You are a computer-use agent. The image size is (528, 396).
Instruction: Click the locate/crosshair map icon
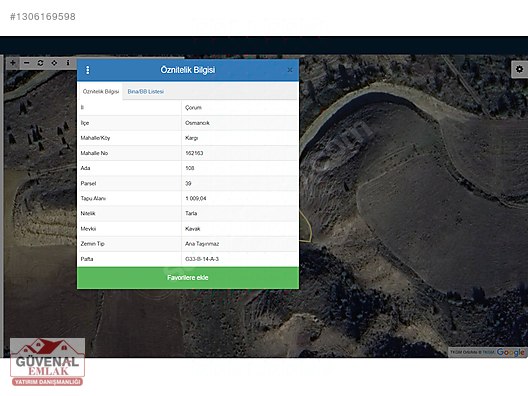54,63
